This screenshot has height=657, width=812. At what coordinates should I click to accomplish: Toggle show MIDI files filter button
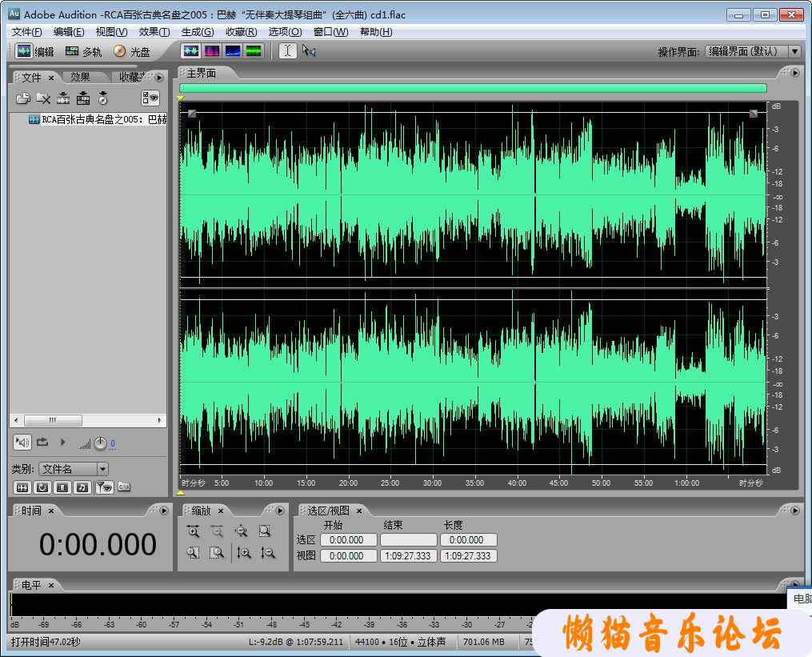click(83, 487)
